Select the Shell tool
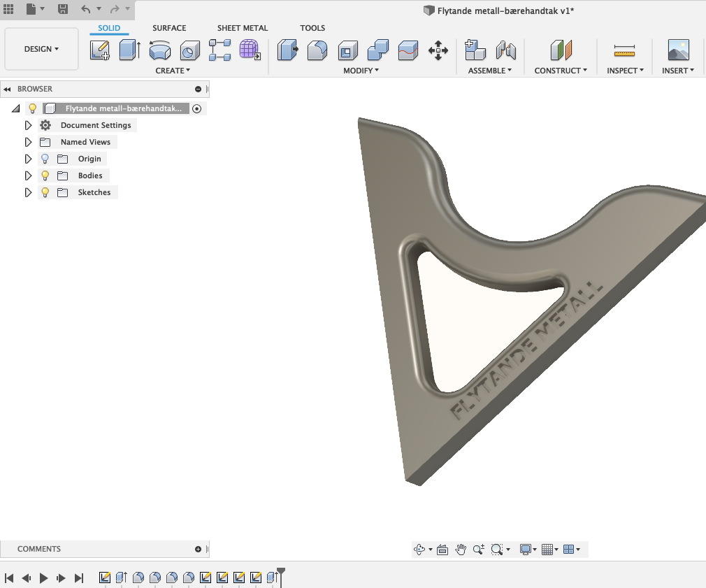 pos(347,50)
